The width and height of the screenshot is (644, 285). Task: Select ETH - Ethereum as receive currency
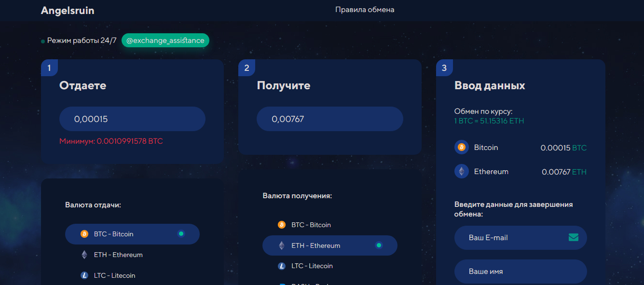pos(329,245)
